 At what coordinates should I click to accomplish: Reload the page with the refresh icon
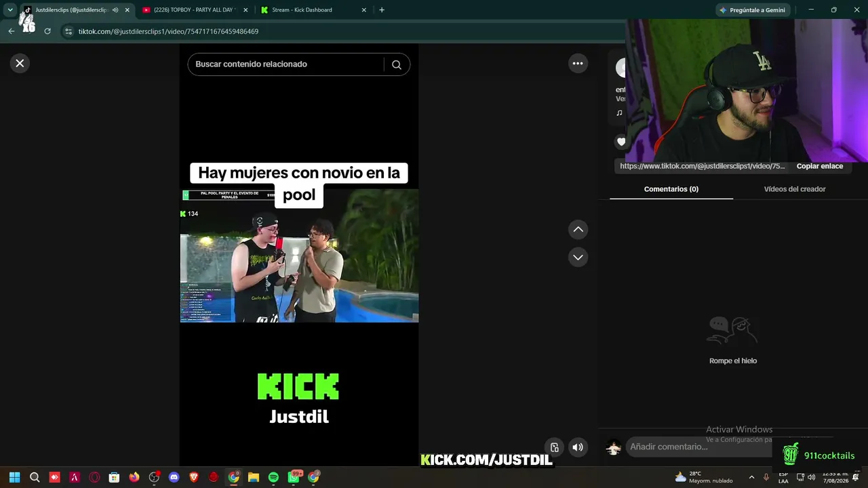point(47,31)
